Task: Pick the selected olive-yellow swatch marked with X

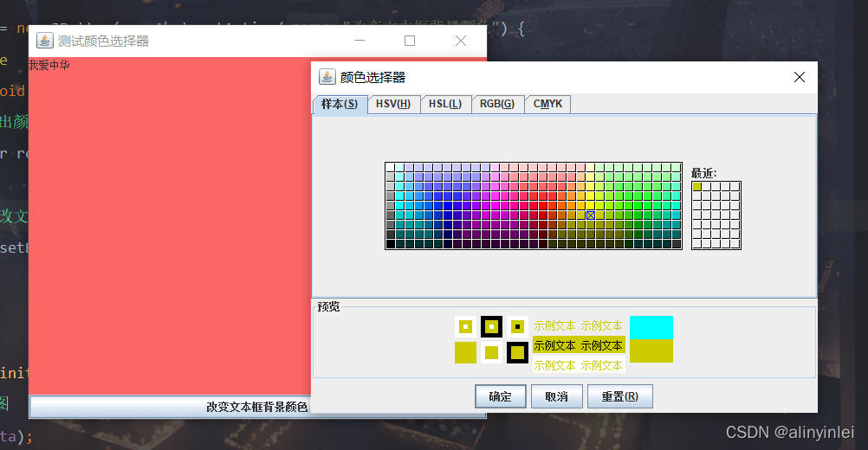Action: (591, 215)
